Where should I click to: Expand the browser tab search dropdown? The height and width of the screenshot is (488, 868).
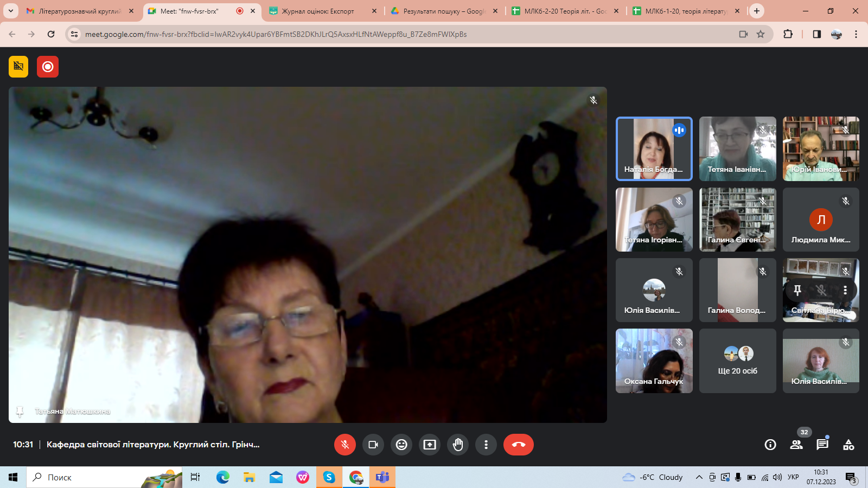[10, 11]
